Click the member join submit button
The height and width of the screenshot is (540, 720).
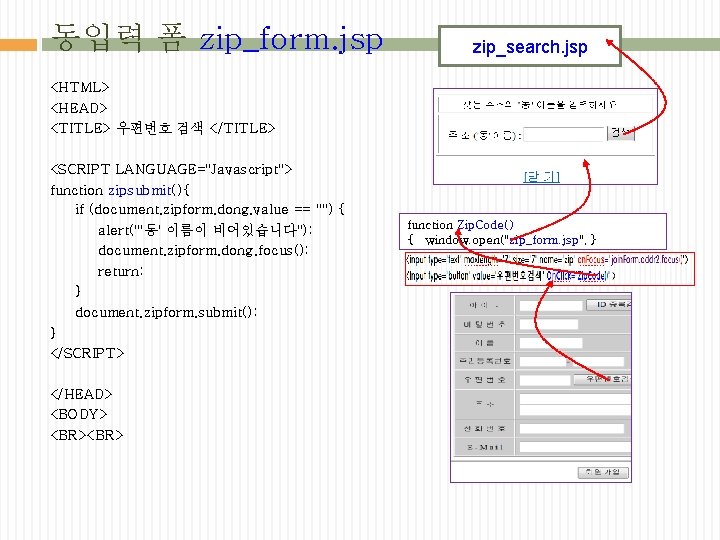(603, 472)
